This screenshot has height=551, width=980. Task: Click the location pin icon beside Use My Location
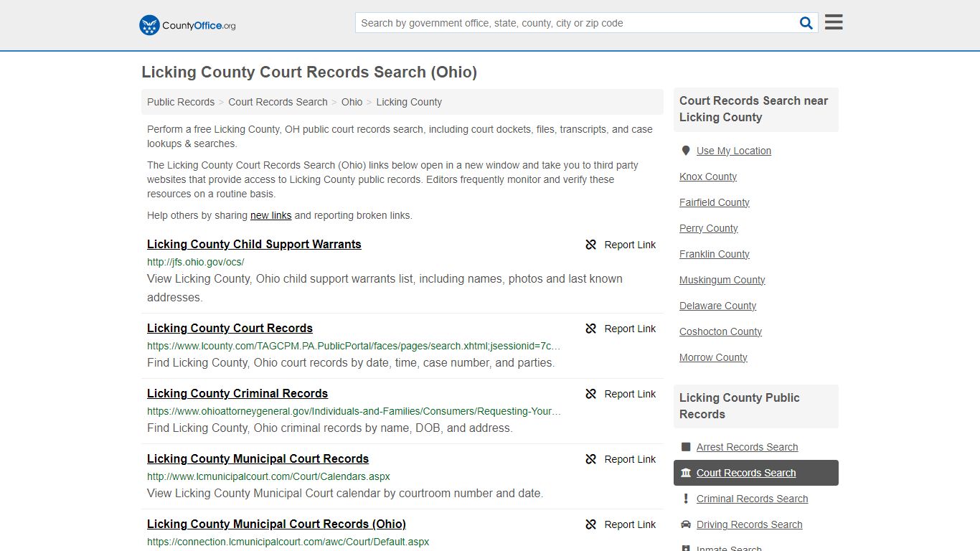coord(686,151)
